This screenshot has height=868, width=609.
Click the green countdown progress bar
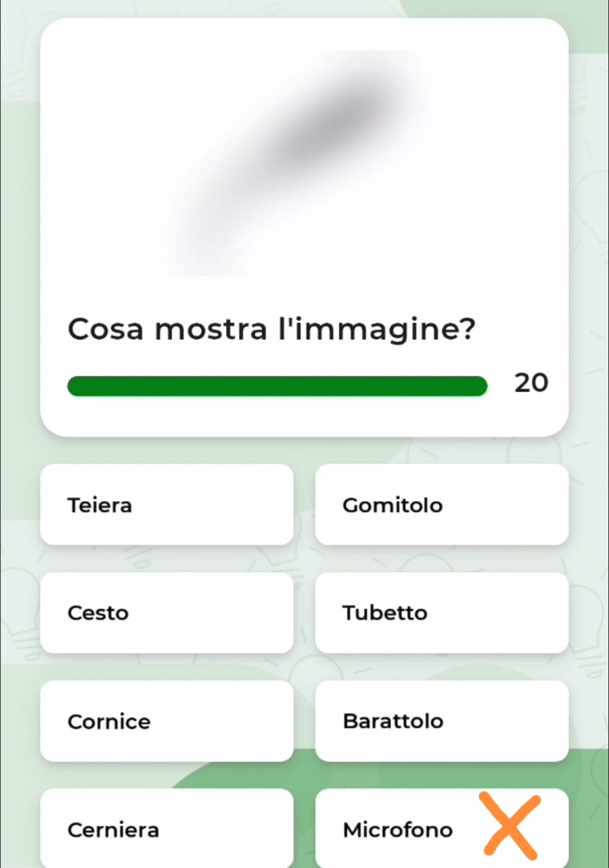[x=277, y=386]
